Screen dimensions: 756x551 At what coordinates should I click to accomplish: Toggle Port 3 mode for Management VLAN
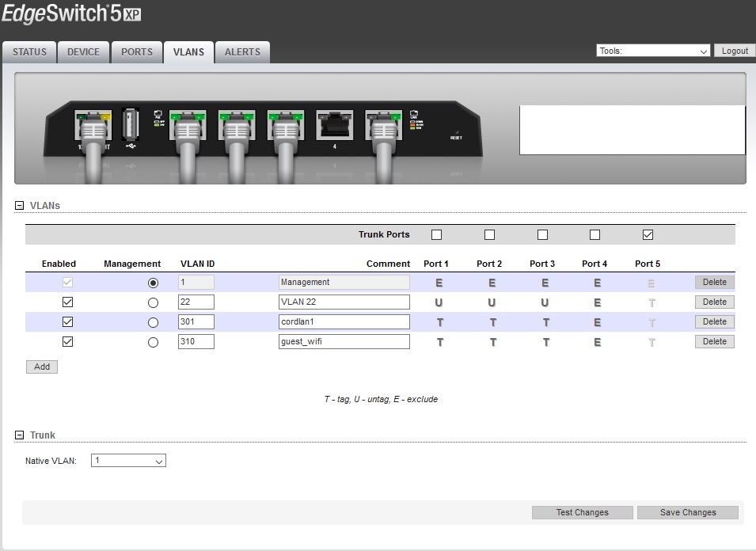coord(545,283)
